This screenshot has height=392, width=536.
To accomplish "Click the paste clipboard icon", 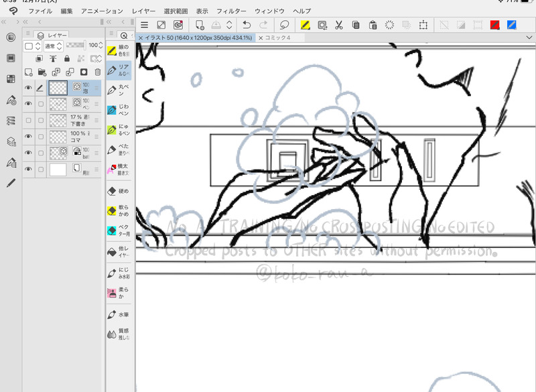I will coord(373,25).
